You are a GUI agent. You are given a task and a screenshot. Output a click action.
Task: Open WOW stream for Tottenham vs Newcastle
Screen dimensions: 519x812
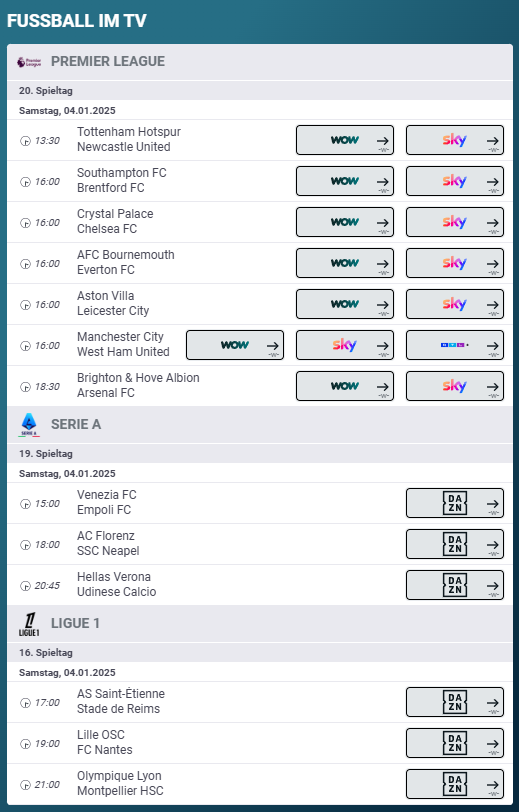(x=345, y=140)
